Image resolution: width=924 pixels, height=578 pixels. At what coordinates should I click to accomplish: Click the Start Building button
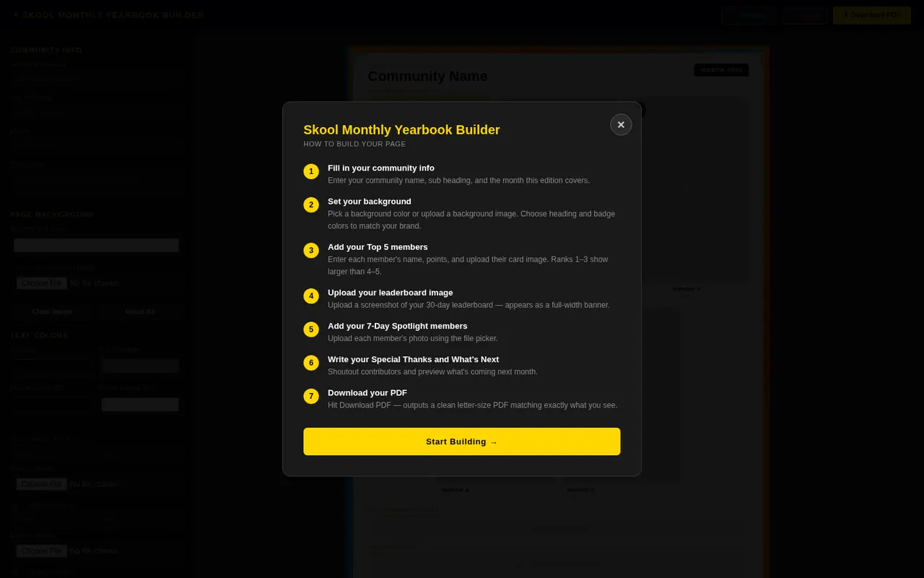point(461,441)
